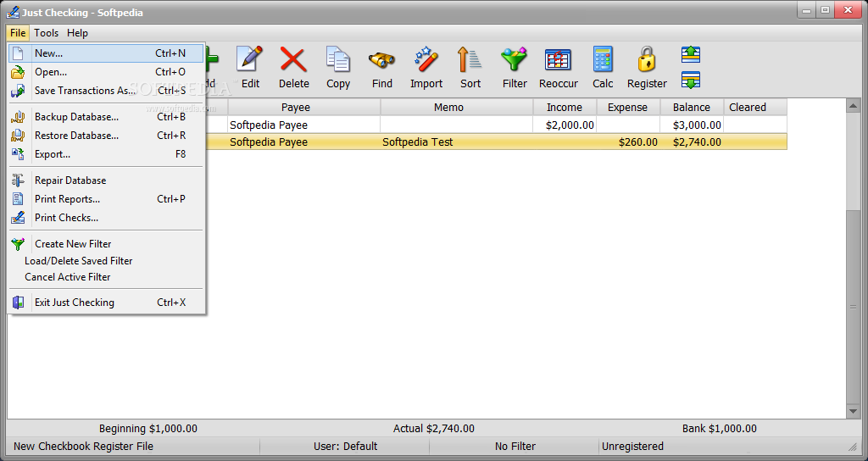Click the Create New Filter funnel icon
Screen dimensions: 868x461
[x=19, y=243]
